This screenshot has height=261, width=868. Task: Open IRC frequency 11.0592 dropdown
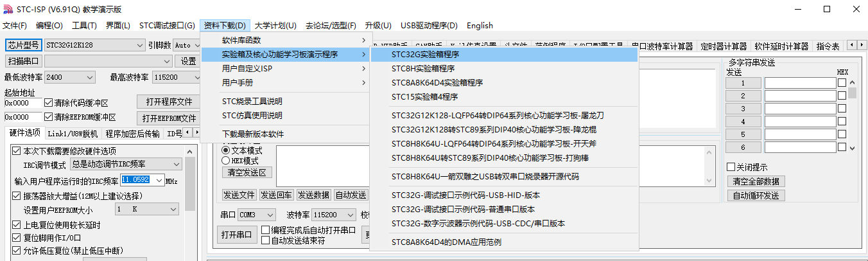[x=159, y=180]
